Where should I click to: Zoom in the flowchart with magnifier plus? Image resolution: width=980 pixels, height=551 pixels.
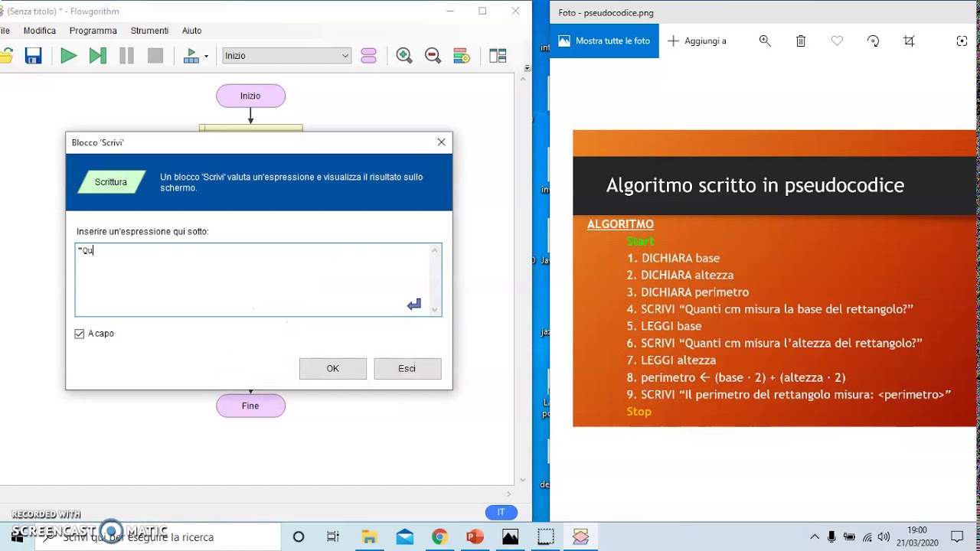click(404, 56)
